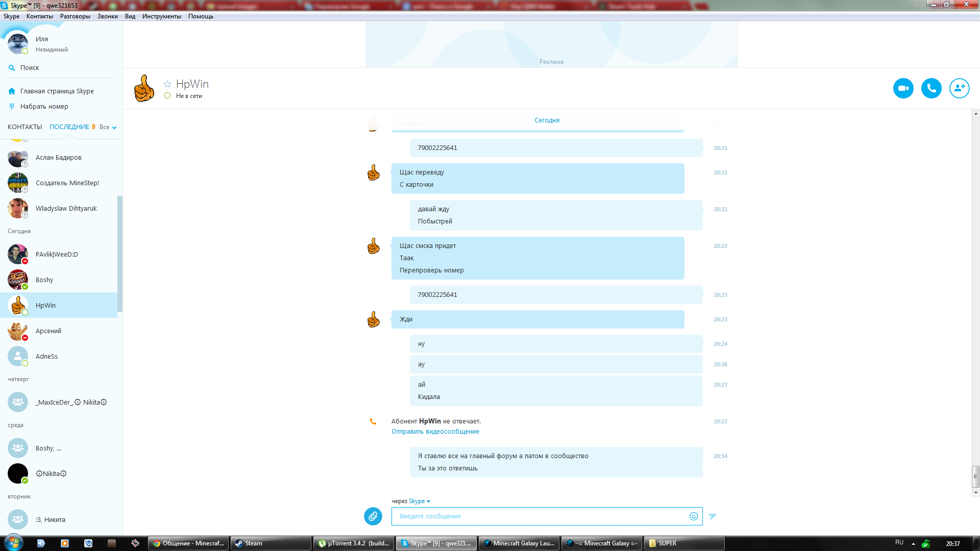This screenshot has width=980, height=551.
Task: Click the message input field
Action: click(x=541, y=516)
